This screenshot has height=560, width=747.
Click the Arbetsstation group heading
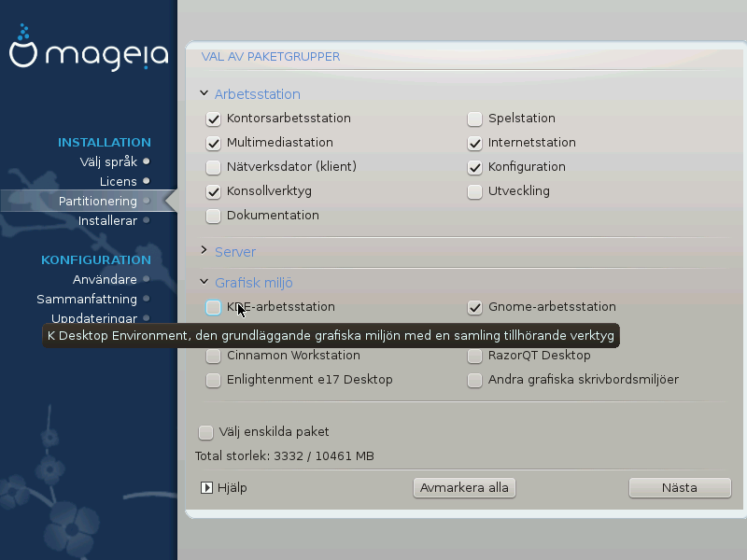[258, 94]
